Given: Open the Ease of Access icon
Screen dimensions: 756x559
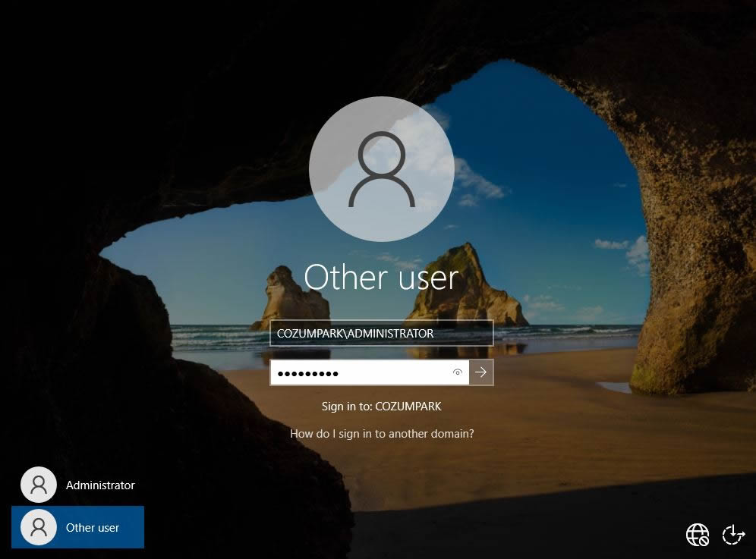Looking at the screenshot, I should tap(733, 535).
